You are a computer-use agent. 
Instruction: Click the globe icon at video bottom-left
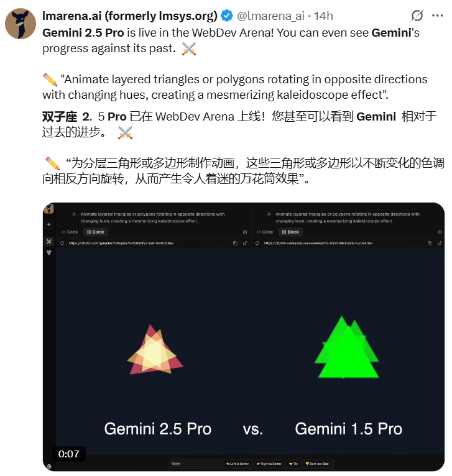click(x=49, y=466)
